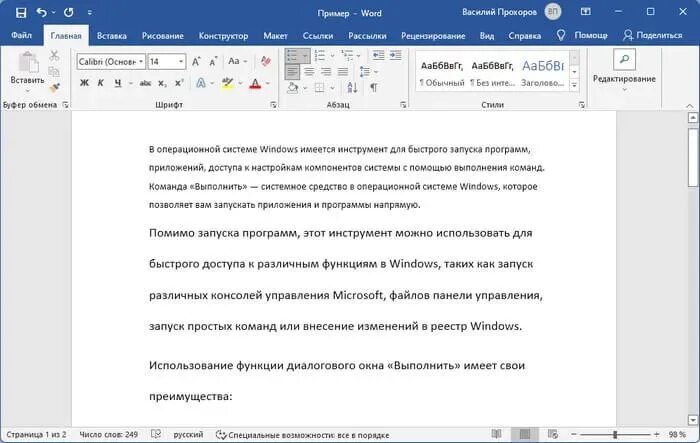Click the Поделиться share button
Image resolution: width=700 pixels, height=443 pixels.
[x=652, y=35]
